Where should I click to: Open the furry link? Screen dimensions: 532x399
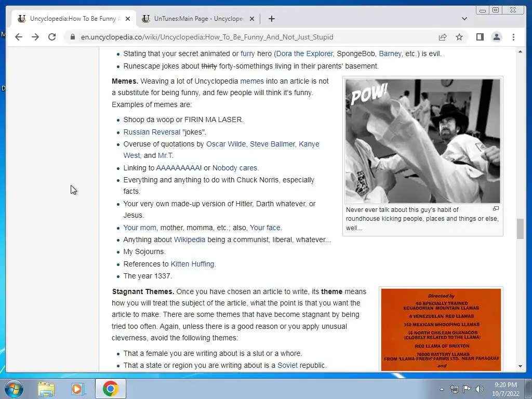(x=248, y=54)
